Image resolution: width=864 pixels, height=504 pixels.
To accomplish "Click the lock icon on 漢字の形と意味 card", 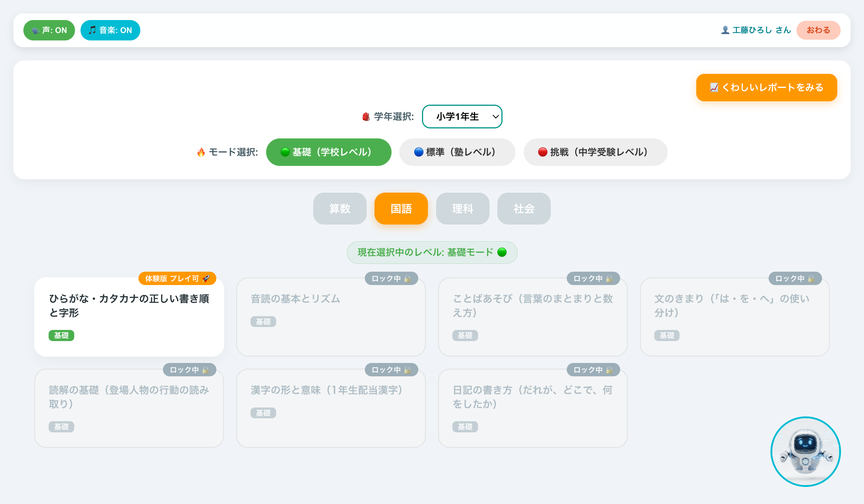I will (408, 370).
